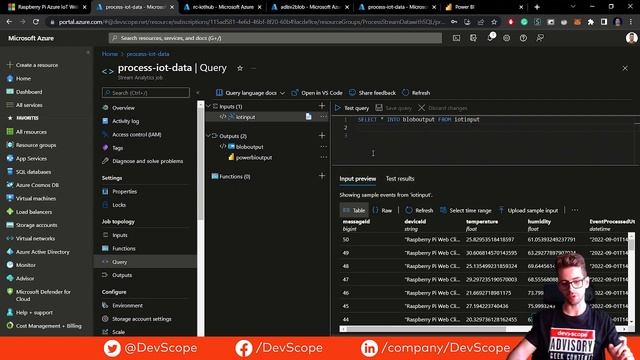
Task: Switch to Input preview tab
Action: click(x=358, y=178)
